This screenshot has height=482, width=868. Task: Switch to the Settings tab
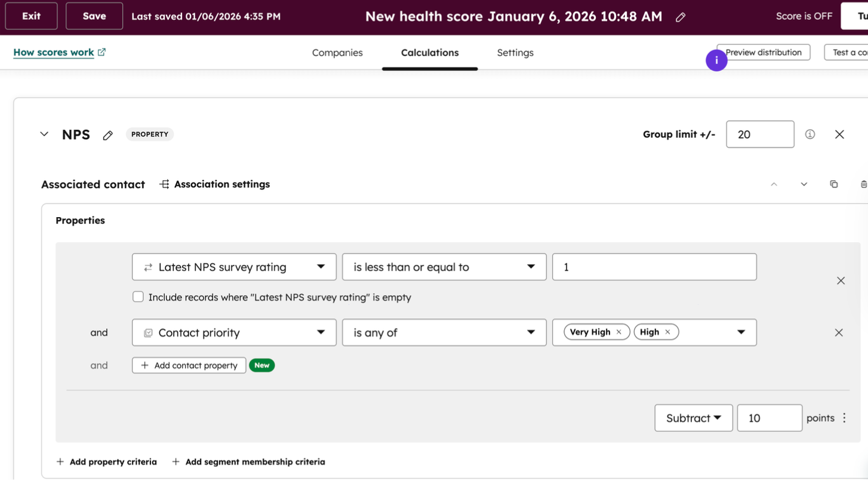tap(515, 52)
